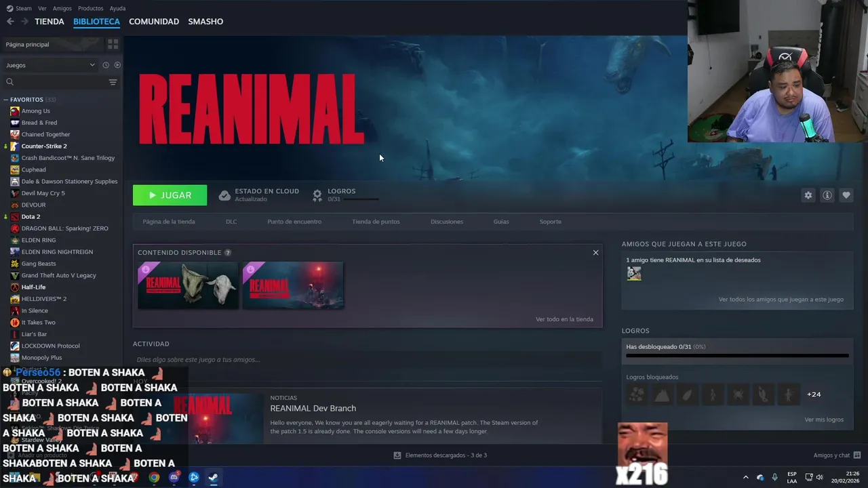Show hidden system tray icons
Image resolution: width=868 pixels, height=488 pixels.
coord(746,477)
